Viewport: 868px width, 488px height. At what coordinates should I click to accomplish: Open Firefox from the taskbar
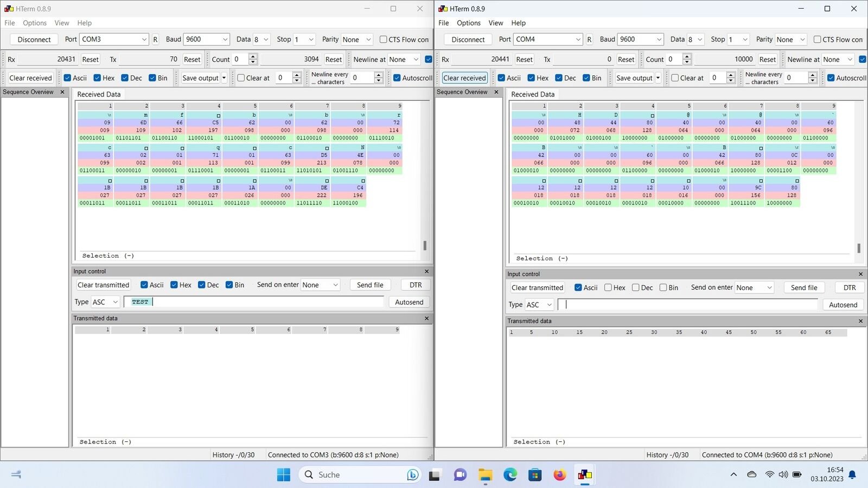[559, 475]
